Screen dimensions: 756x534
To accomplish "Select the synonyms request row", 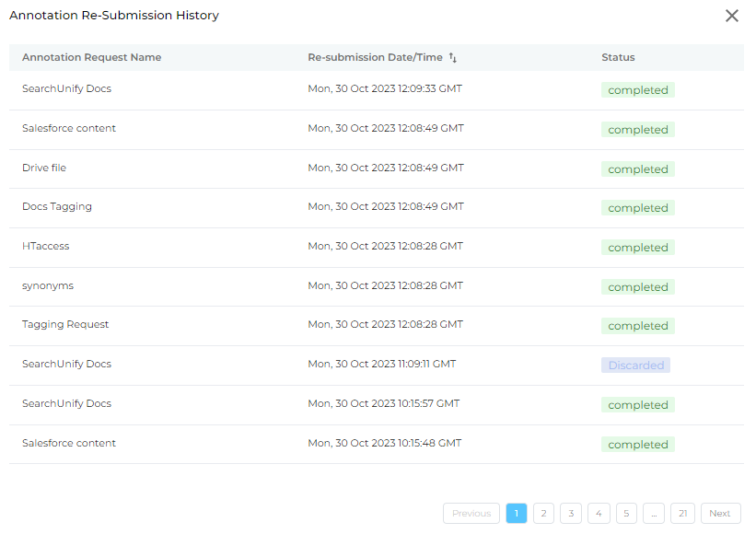I will tap(376, 286).
